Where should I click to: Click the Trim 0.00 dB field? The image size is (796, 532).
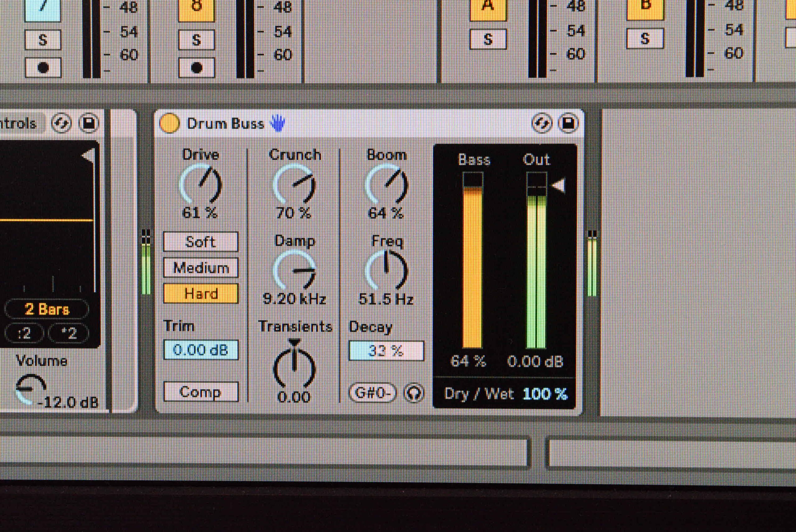coord(201,350)
